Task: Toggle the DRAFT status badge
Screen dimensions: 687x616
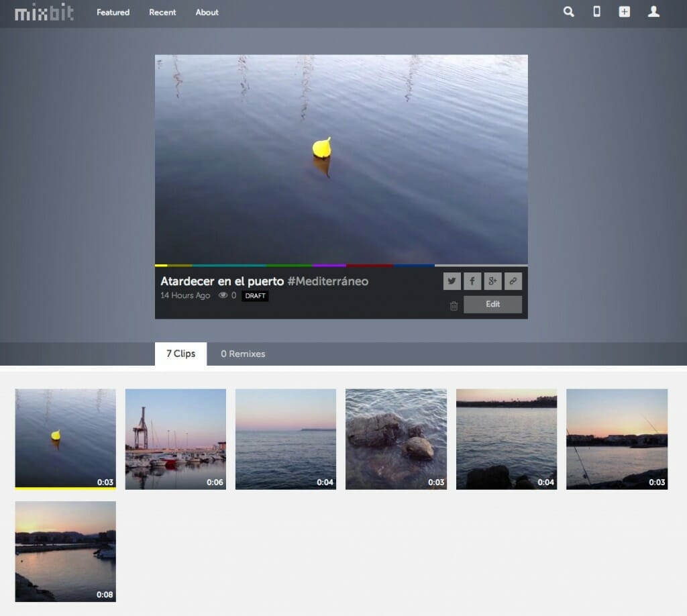Action: click(255, 295)
